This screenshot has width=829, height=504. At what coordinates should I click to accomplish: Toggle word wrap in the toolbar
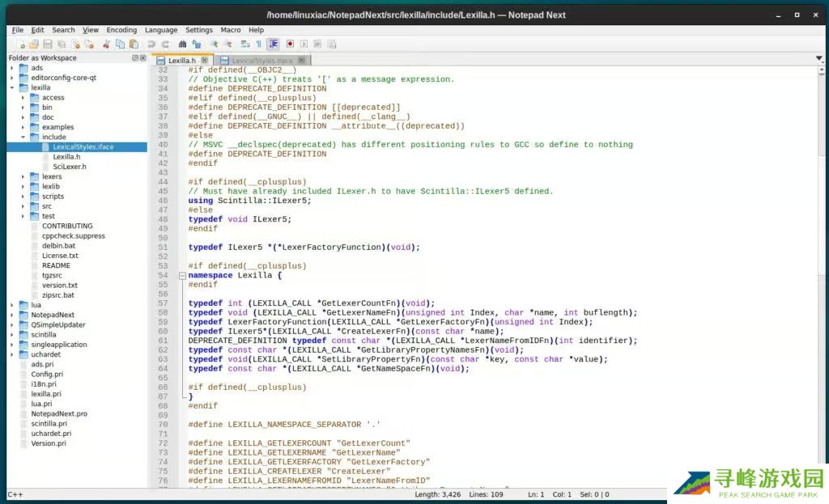tap(246, 44)
